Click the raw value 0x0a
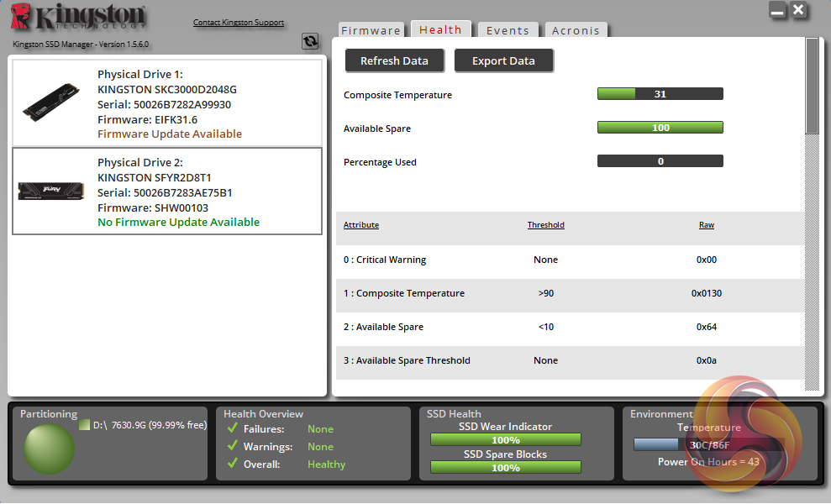 (707, 360)
